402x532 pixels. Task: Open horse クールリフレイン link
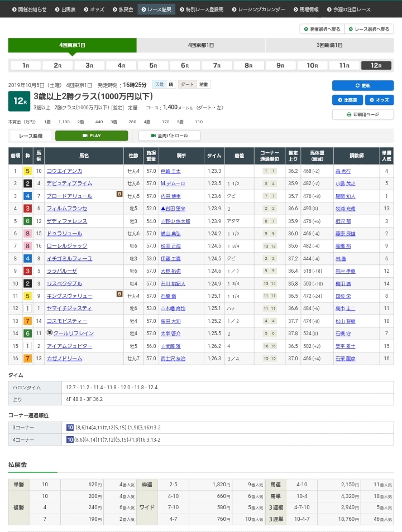pos(73,333)
